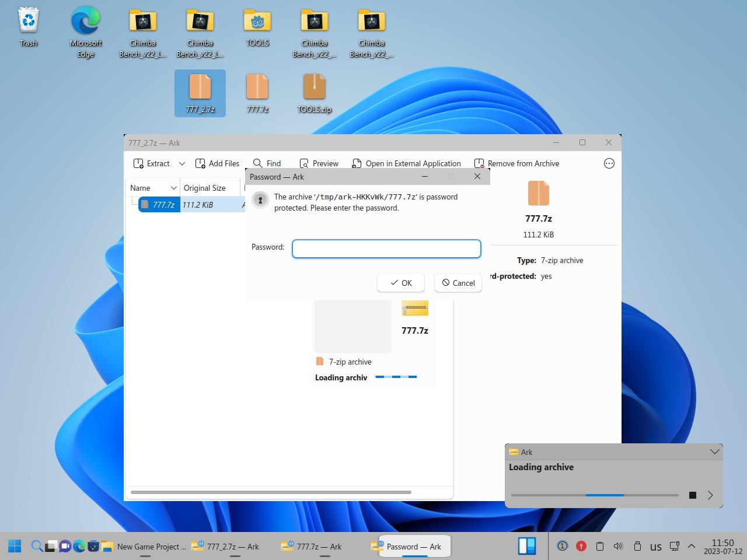Cancel the password dialog
Viewport: 747px width, 560px height.
(x=458, y=283)
